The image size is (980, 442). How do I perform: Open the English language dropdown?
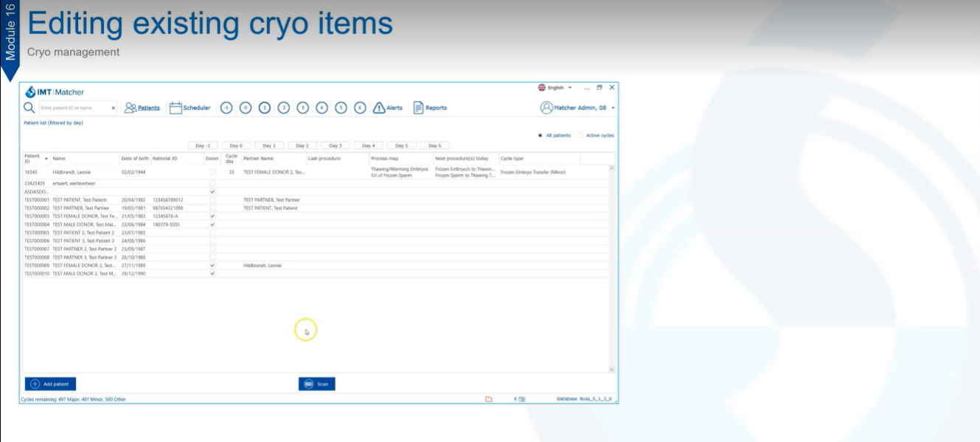[555, 88]
